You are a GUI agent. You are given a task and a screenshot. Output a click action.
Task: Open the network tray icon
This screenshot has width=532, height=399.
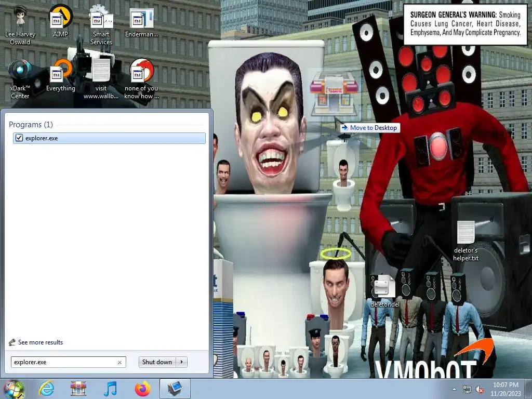[467, 390]
